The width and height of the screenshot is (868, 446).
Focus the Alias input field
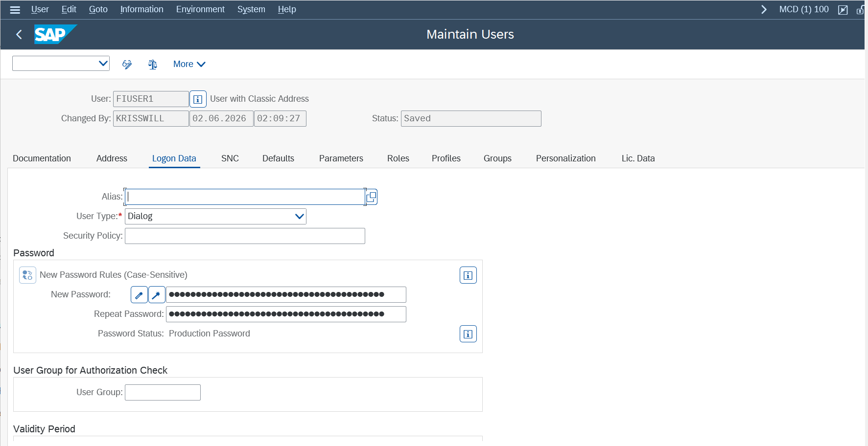click(x=245, y=197)
